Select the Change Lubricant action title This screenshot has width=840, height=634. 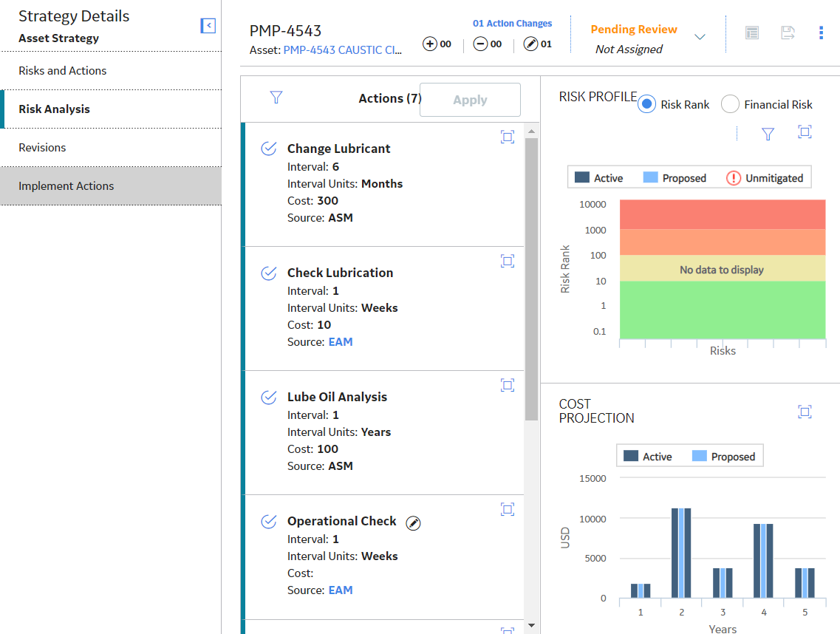tap(338, 149)
